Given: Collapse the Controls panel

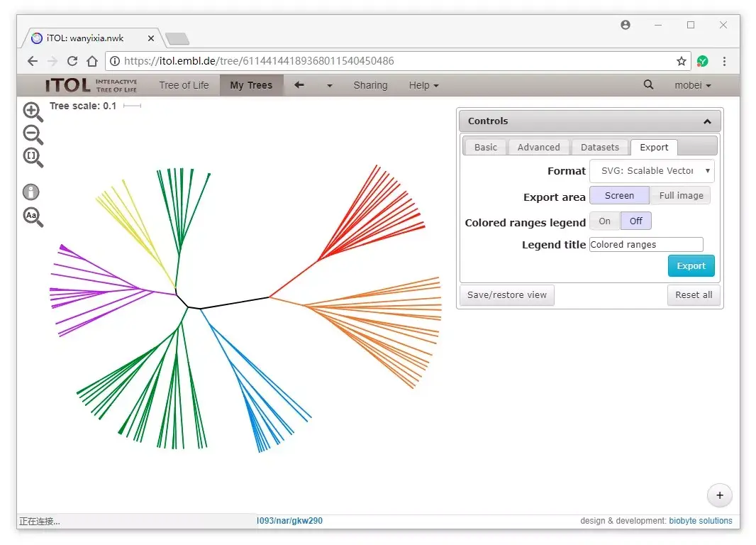Looking at the screenshot, I should 707,121.
